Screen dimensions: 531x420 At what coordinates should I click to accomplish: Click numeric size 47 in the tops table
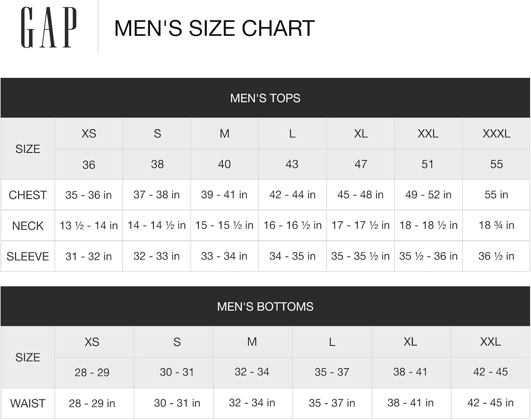(x=361, y=164)
